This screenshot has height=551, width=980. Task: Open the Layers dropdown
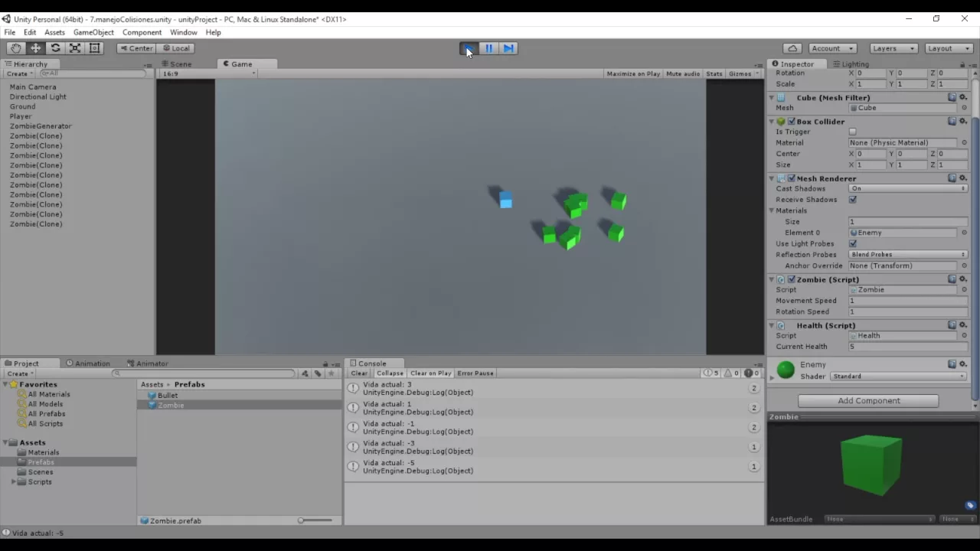point(893,48)
